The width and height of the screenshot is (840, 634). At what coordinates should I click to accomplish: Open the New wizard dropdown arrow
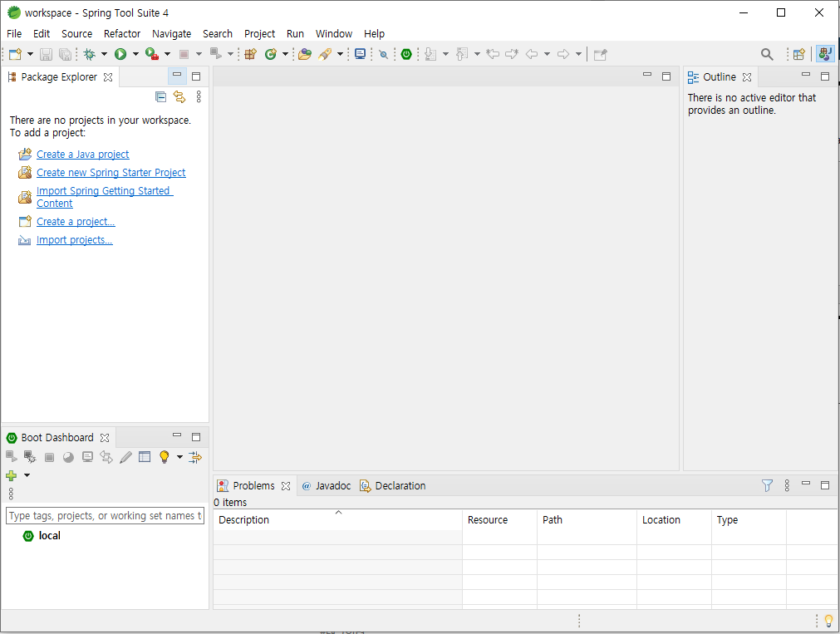click(x=30, y=54)
